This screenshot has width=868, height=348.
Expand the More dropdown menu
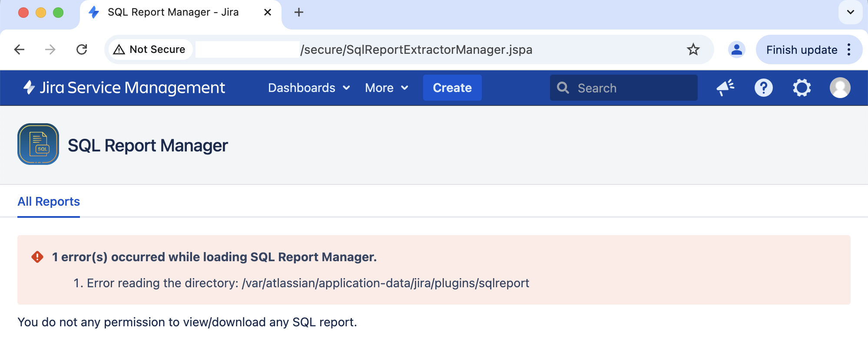tap(386, 88)
